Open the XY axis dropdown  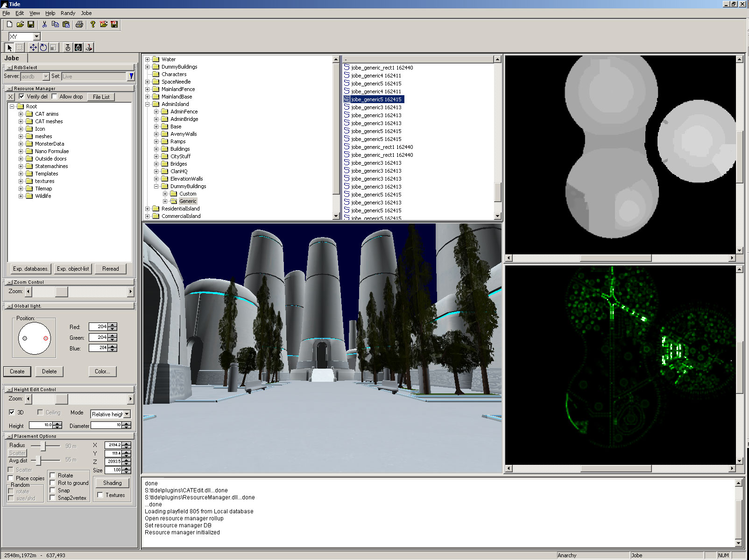point(36,36)
